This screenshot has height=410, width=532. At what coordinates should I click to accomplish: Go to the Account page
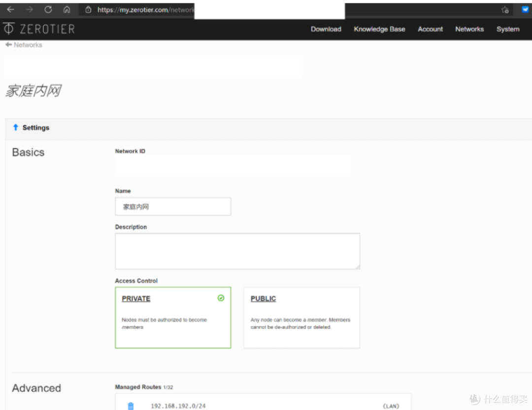(430, 29)
